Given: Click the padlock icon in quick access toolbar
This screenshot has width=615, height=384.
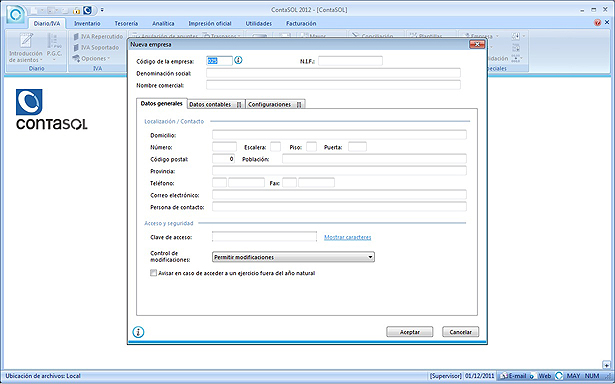Looking at the screenshot, I should pyautogui.click(x=76, y=10).
